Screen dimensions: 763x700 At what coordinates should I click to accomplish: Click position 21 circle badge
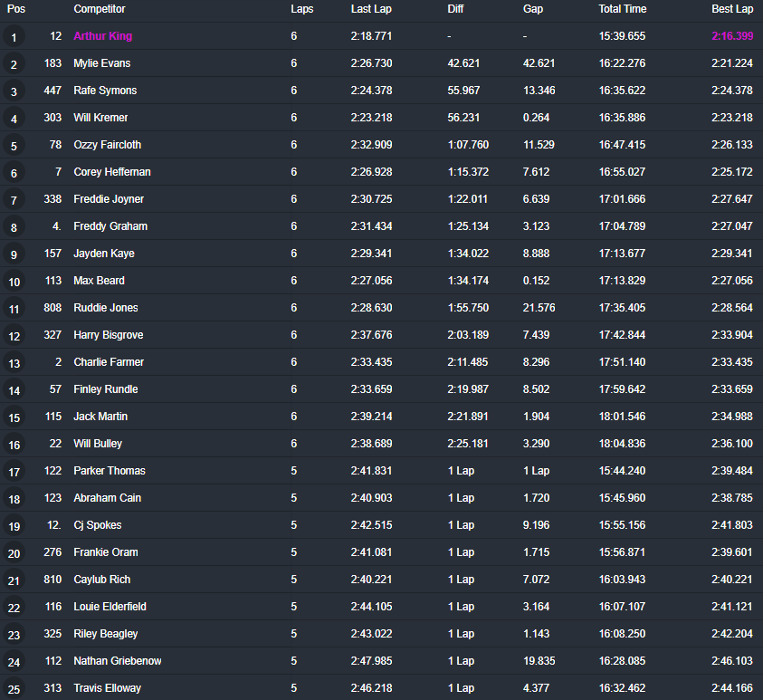coord(14,580)
